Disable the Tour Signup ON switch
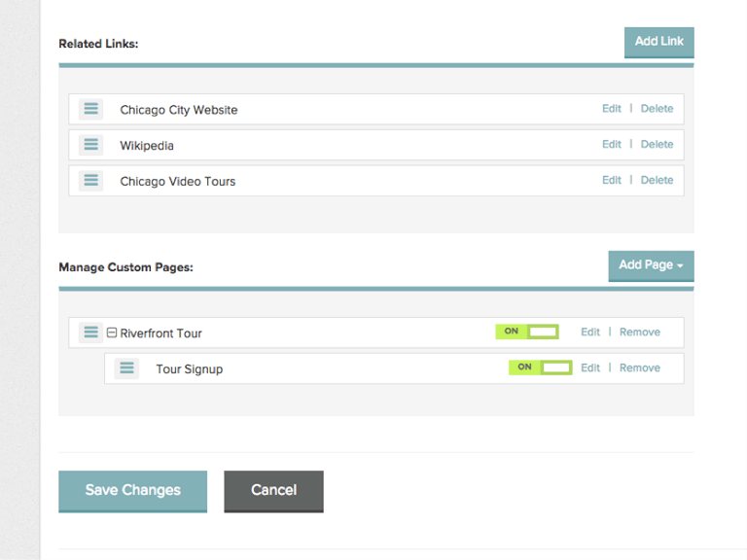This screenshot has width=747, height=560. (540, 367)
